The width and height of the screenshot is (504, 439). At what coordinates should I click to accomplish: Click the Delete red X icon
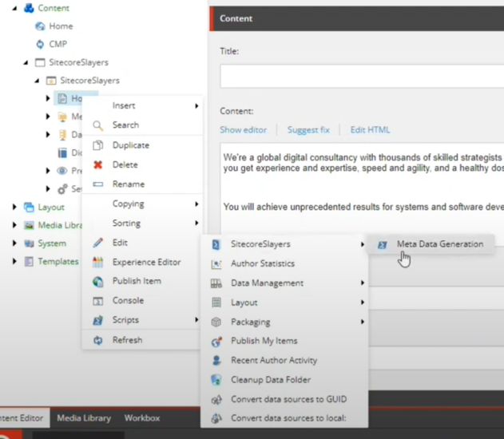(97, 165)
